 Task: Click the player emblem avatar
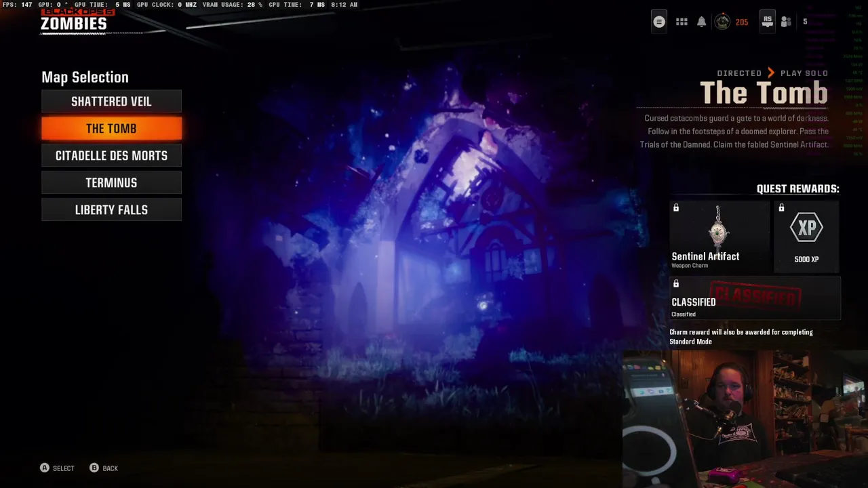(723, 22)
